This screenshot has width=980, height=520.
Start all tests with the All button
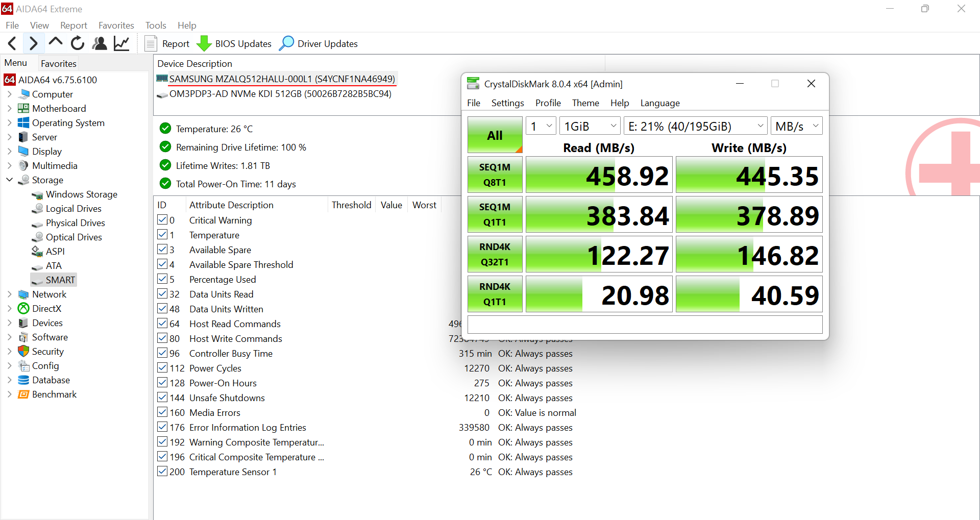[x=495, y=135]
